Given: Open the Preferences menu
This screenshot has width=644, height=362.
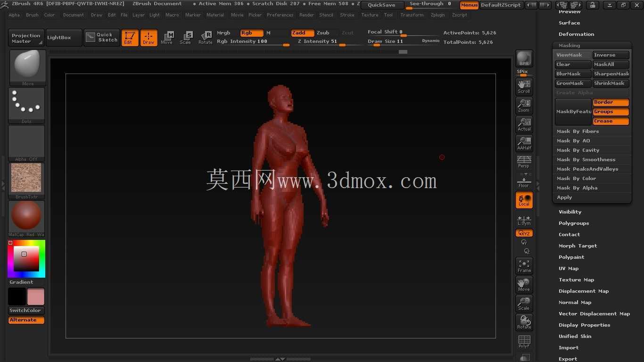Looking at the screenshot, I should pyautogui.click(x=280, y=15).
